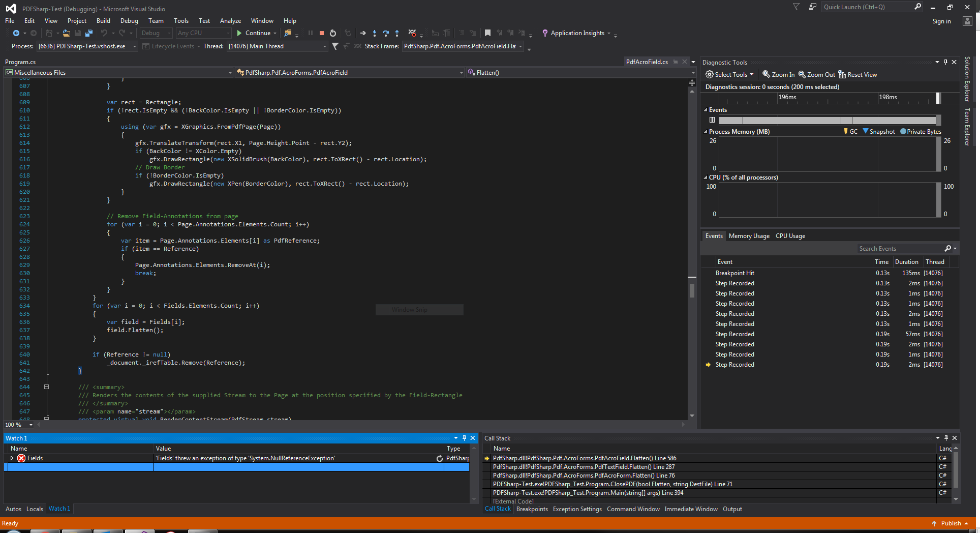Open the Solution Explorer side tab
980x533 pixels.
(967, 79)
